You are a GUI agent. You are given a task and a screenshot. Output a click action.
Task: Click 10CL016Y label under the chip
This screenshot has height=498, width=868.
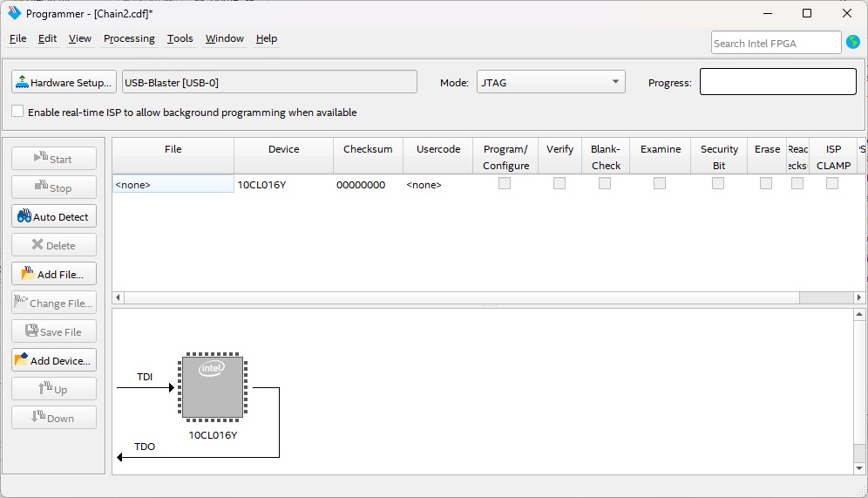pos(213,435)
